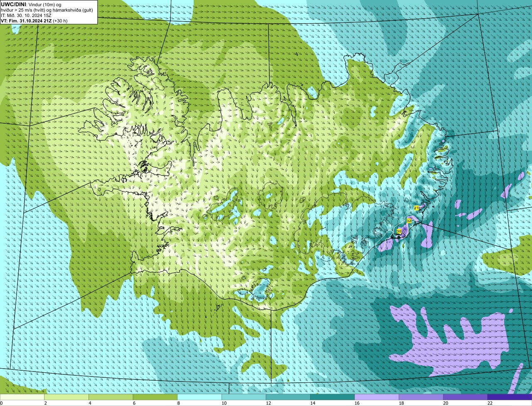This screenshot has width=532, height=406.
Task: Click the scale label '20'
Action: click(x=446, y=403)
